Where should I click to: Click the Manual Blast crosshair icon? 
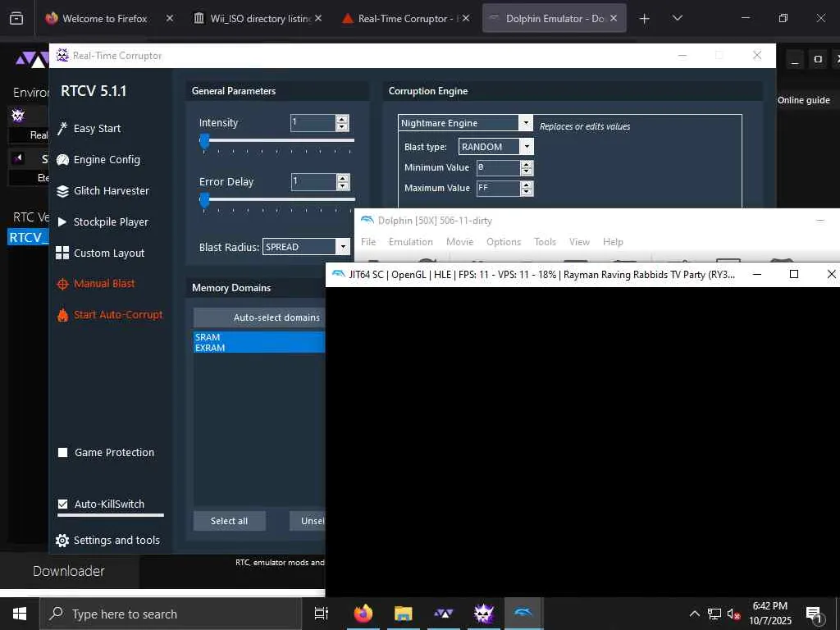(x=62, y=284)
